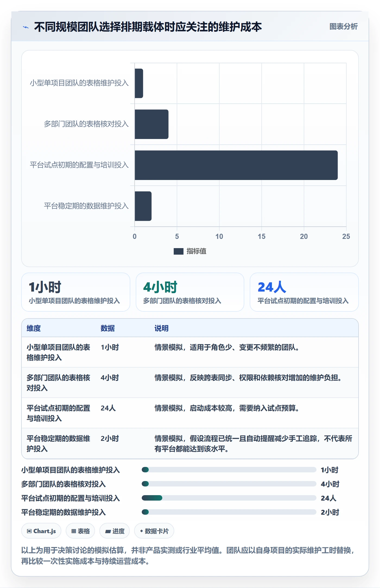Viewport: 380px width, 588px height.
Task: Click the bar icon in 进度 chip
Action: [108, 531]
